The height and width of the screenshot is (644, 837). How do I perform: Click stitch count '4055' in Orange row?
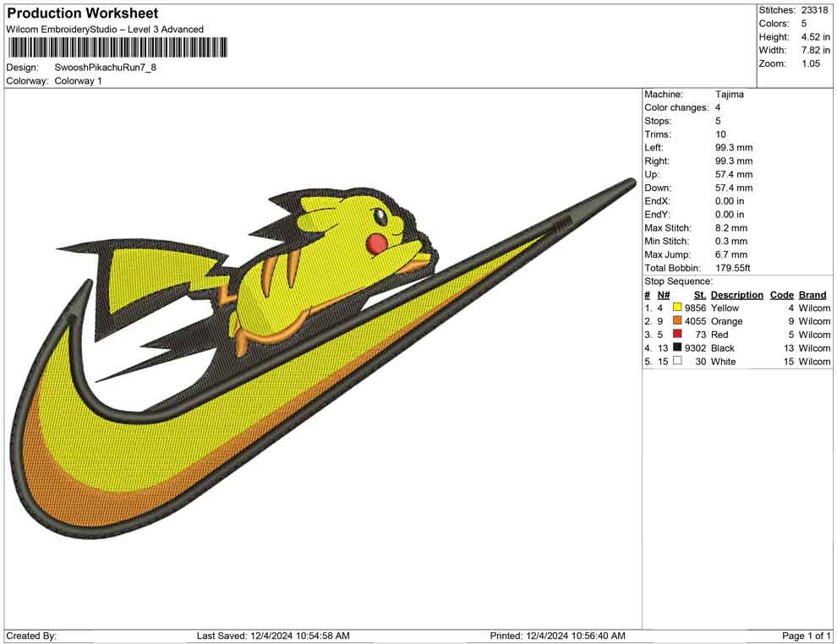[x=695, y=321]
